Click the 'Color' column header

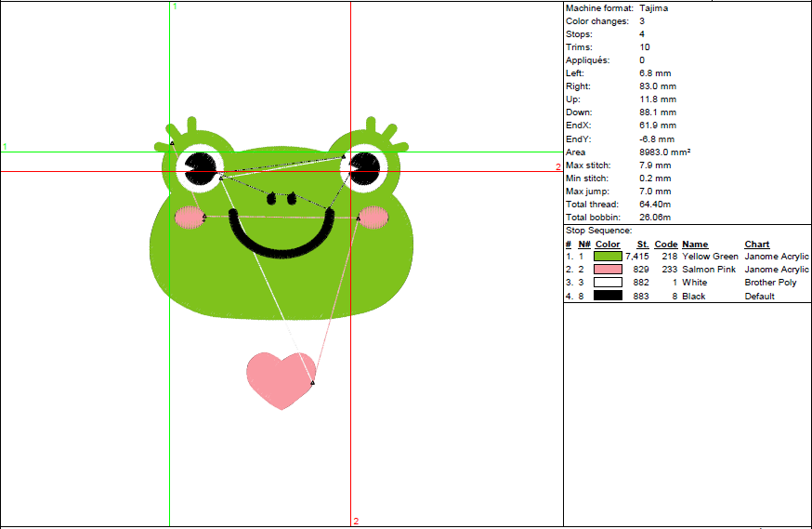[x=608, y=244]
